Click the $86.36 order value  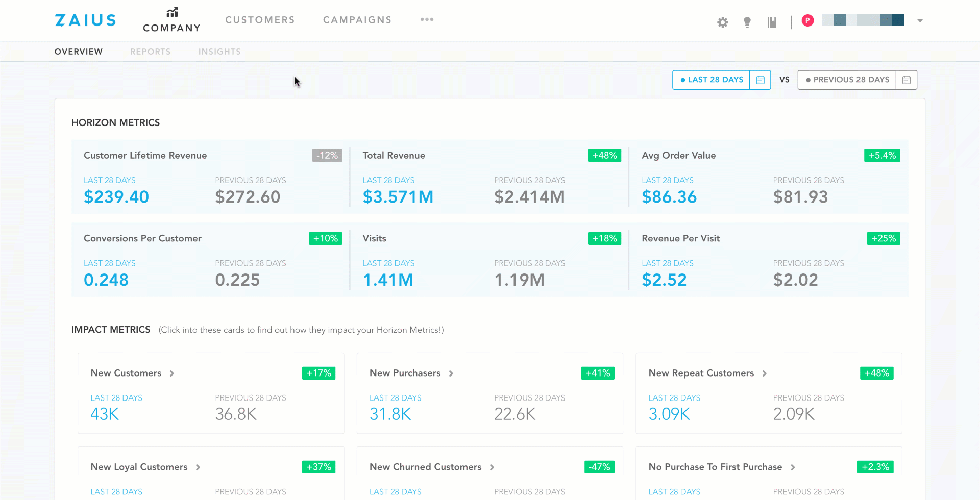tap(669, 197)
